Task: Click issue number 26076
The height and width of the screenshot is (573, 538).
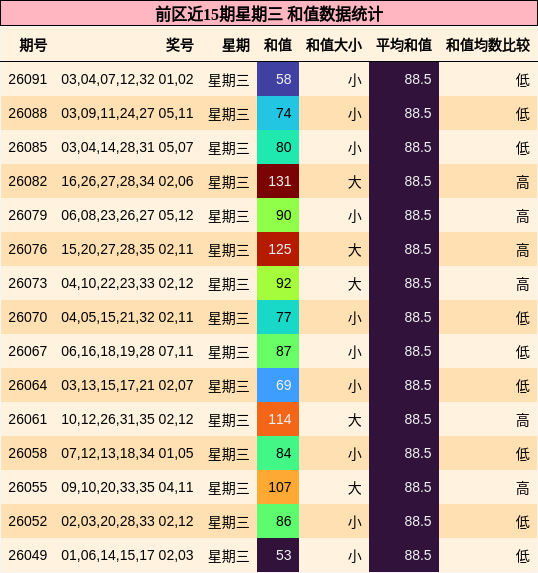Action: [28, 249]
